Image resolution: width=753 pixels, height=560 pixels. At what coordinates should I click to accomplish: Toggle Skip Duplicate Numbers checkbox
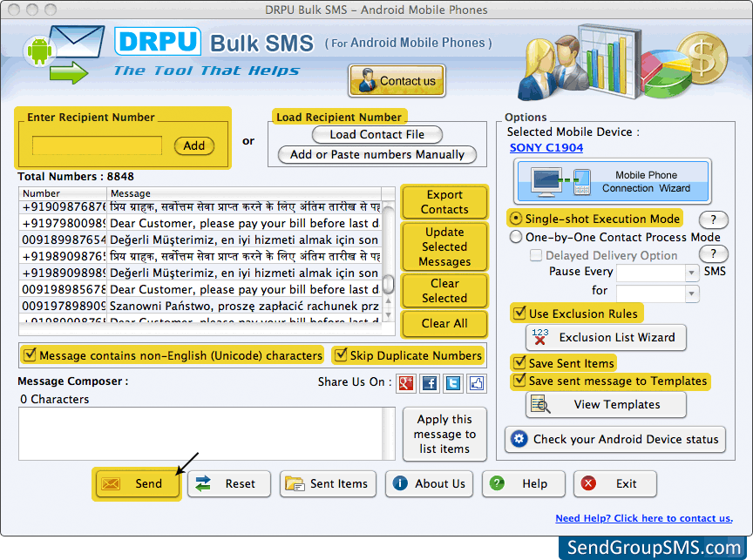341,354
